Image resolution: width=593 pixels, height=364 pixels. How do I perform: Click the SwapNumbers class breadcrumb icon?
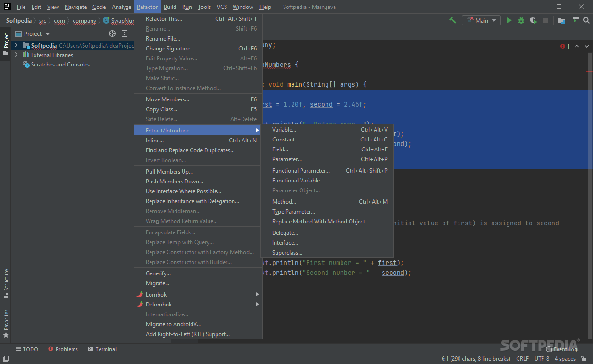(x=106, y=20)
